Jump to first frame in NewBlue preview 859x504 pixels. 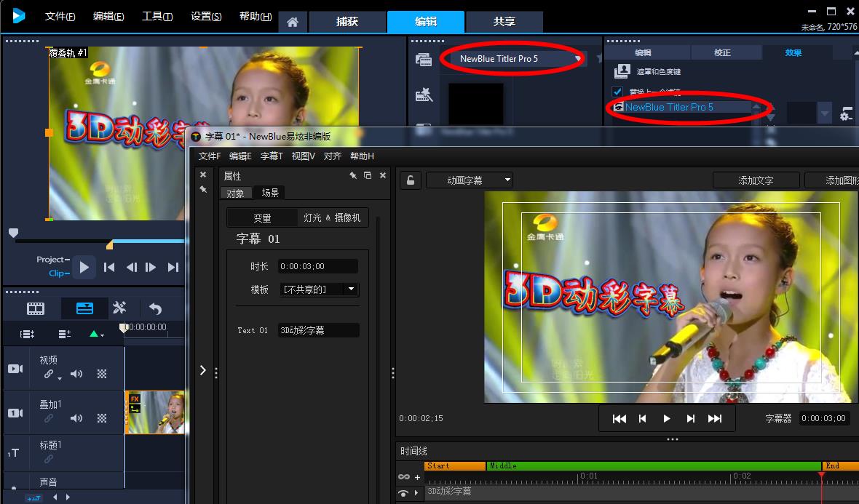(x=619, y=419)
